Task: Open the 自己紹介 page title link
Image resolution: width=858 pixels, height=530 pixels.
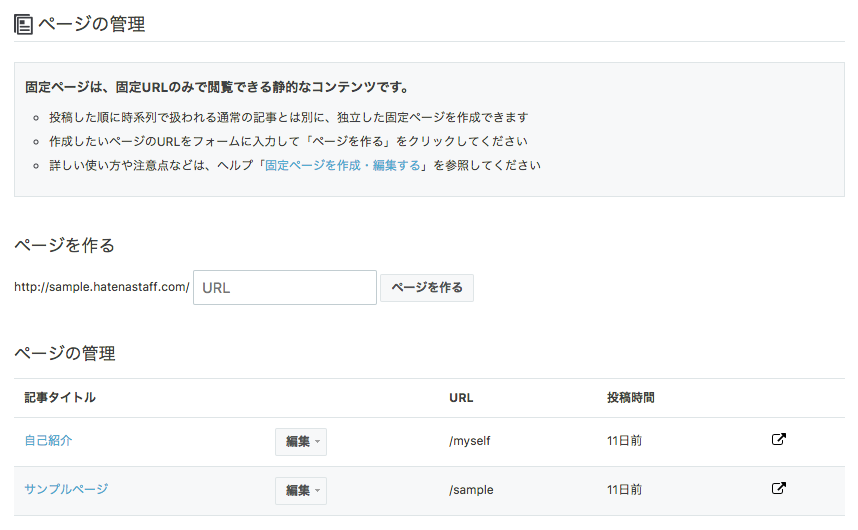Action: click(48, 440)
